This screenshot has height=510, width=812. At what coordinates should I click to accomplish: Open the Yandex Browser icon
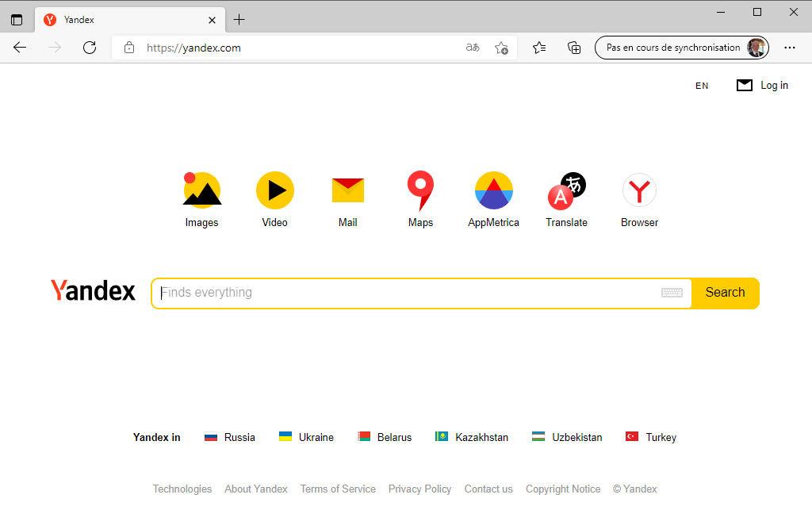point(639,191)
